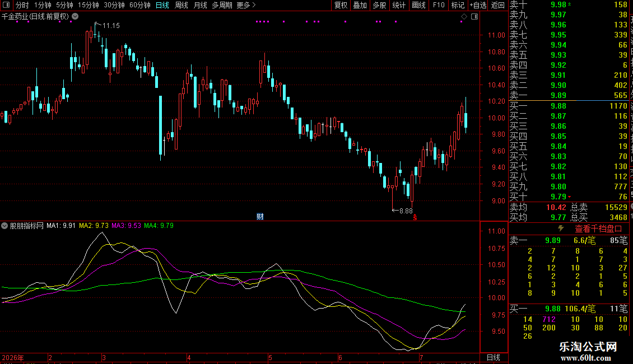The width and height of the screenshot is (633, 364).
Task: Click the 11.15 high price label
Action: (x=111, y=25)
